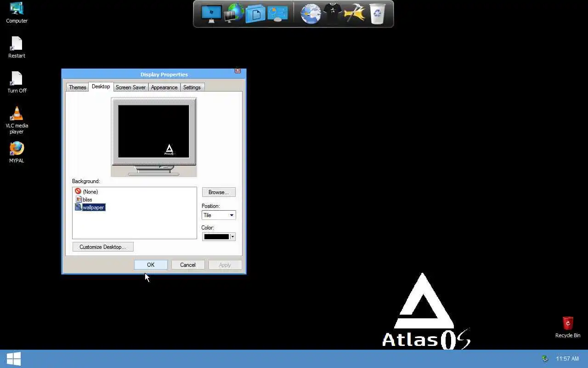Open the Windows Start button
This screenshot has width=588, height=368.
13,359
